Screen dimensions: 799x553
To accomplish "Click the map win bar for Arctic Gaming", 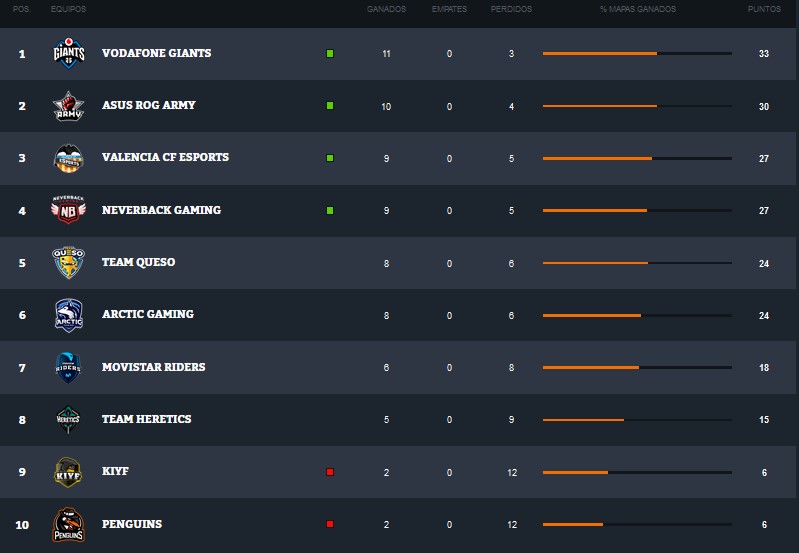I will click(637, 315).
